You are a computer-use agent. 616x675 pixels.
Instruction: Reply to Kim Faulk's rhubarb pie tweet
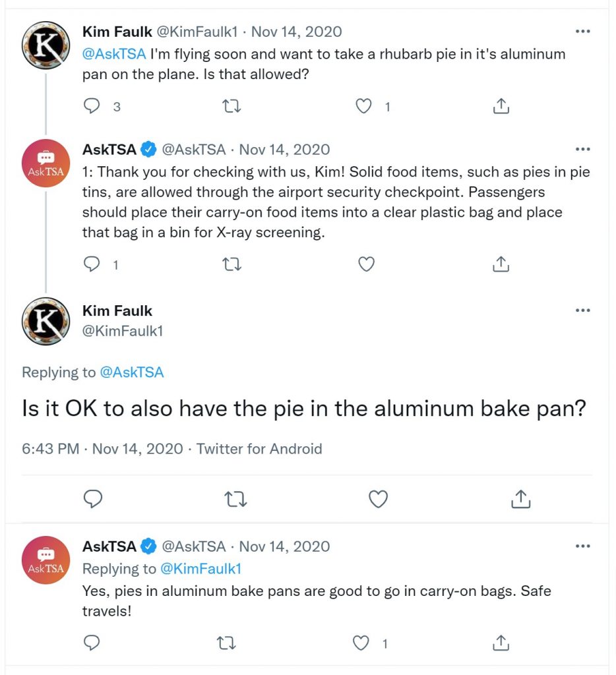coord(91,106)
